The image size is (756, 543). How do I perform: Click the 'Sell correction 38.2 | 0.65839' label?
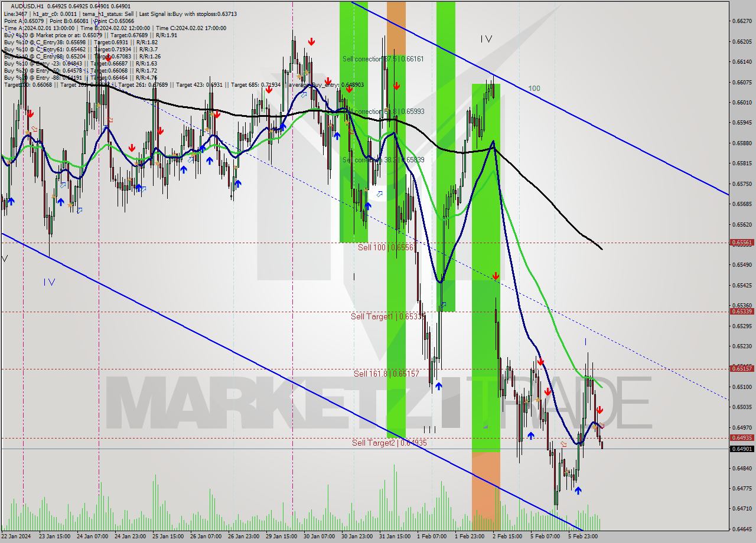383,159
